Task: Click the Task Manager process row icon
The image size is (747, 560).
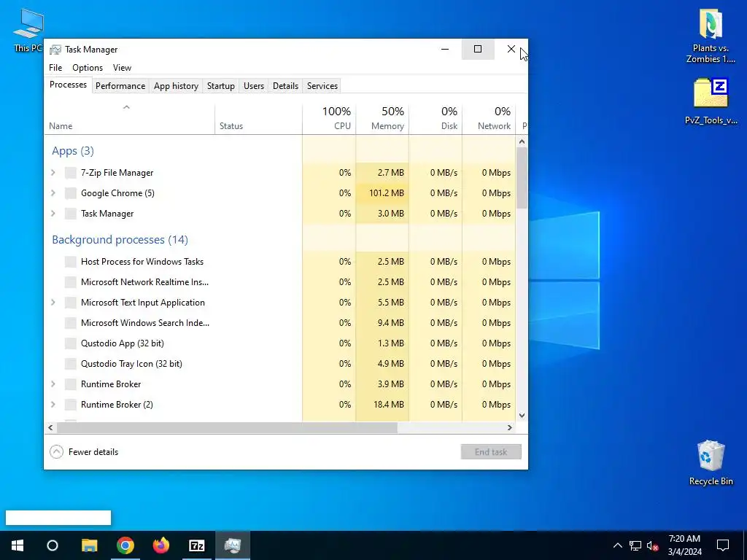Action: 71,214
